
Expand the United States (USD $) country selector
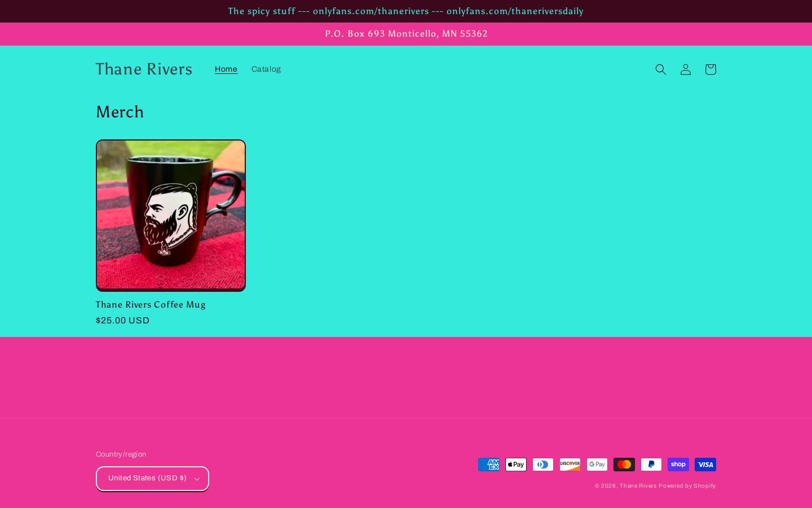pyautogui.click(x=152, y=478)
